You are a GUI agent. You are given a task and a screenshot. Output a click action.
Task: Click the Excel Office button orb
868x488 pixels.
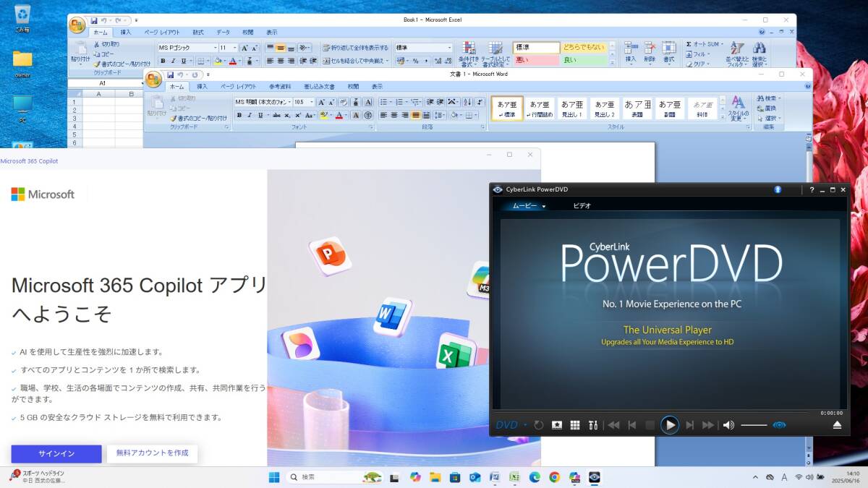[x=77, y=25]
